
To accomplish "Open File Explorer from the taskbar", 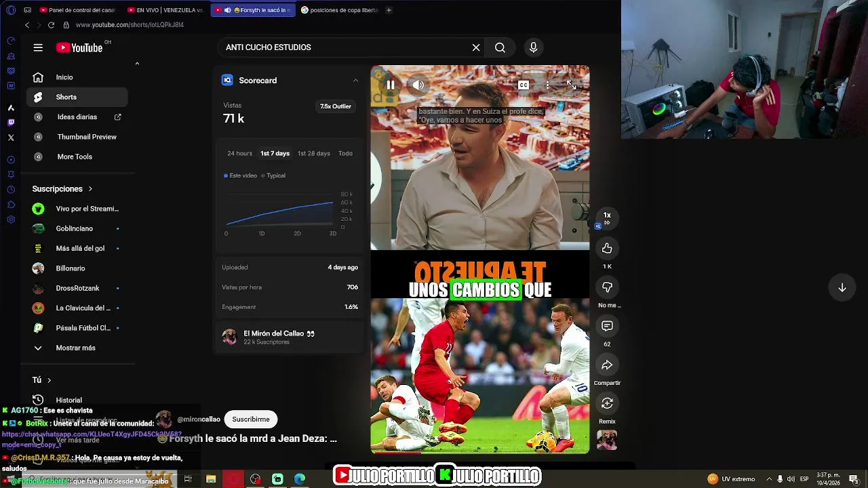I will pos(211,479).
